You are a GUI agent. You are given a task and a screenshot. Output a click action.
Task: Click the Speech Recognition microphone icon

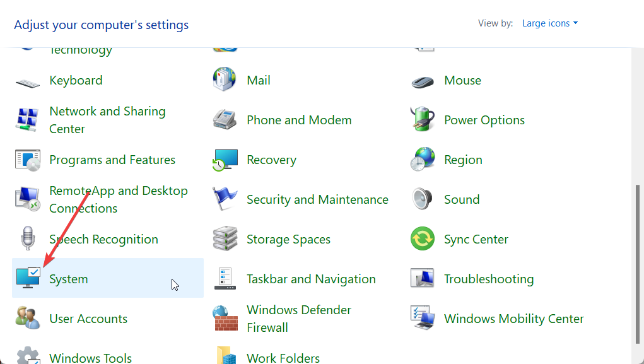pos(28,239)
